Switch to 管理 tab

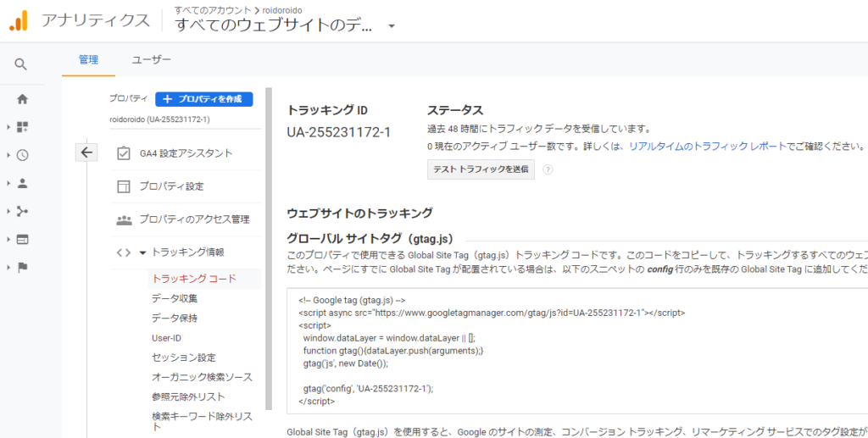[x=88, y=59]
